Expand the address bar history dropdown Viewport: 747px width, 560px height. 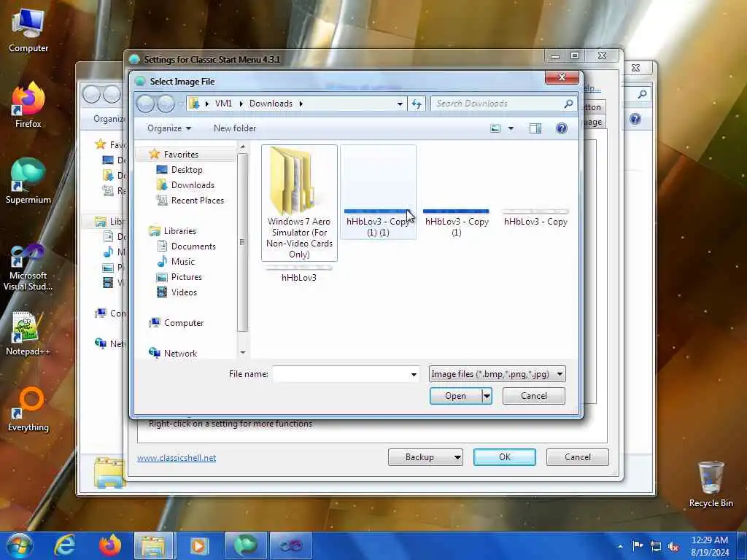400,104
